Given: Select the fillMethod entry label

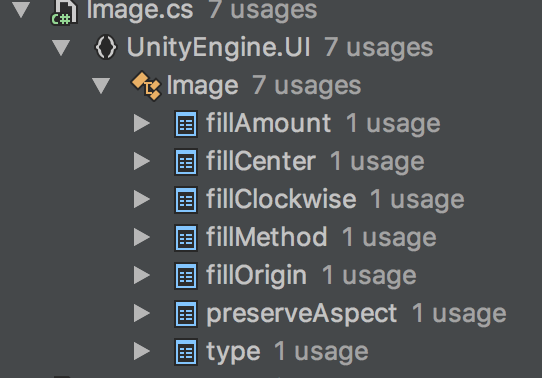Looking at the screenshot, I should point(267,237).
